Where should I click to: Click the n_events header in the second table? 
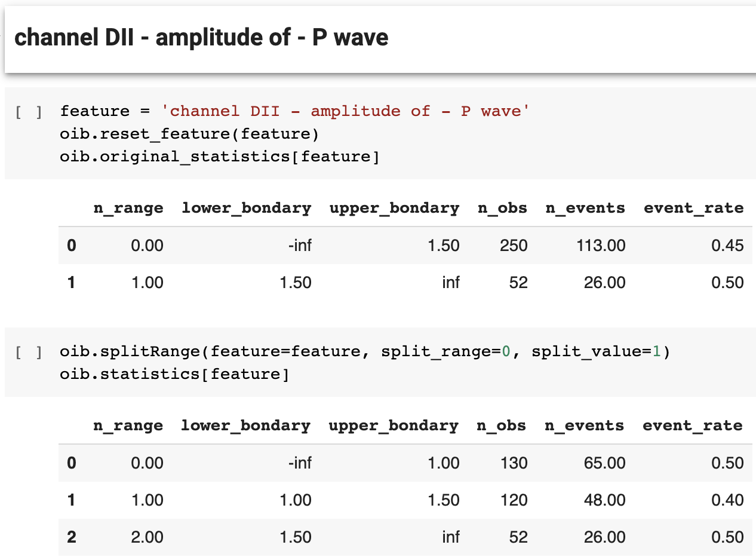pos(585,426)
